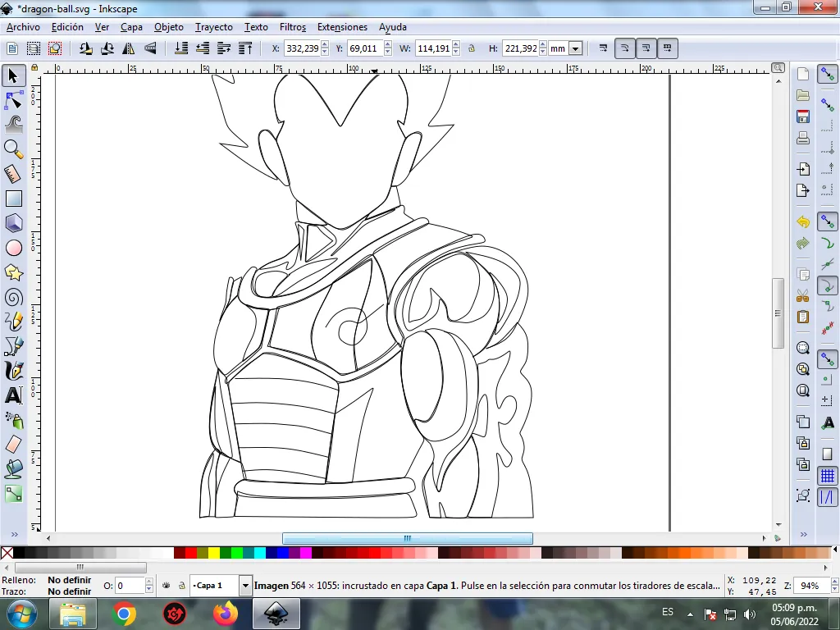Image resolution: width=840 pixels, height=630 pixels.
Task: Click the Print document icon
Action: point(802,138)
